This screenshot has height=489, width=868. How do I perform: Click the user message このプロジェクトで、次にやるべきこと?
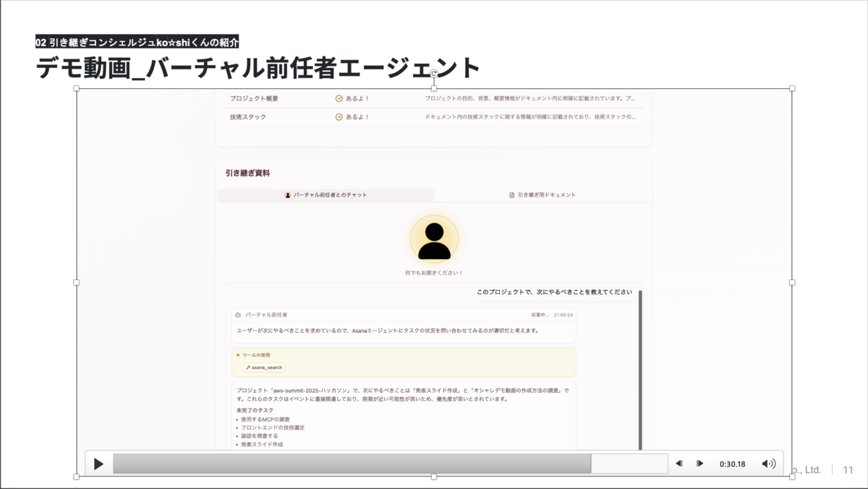pyautogui.click(x=554, y=292)
